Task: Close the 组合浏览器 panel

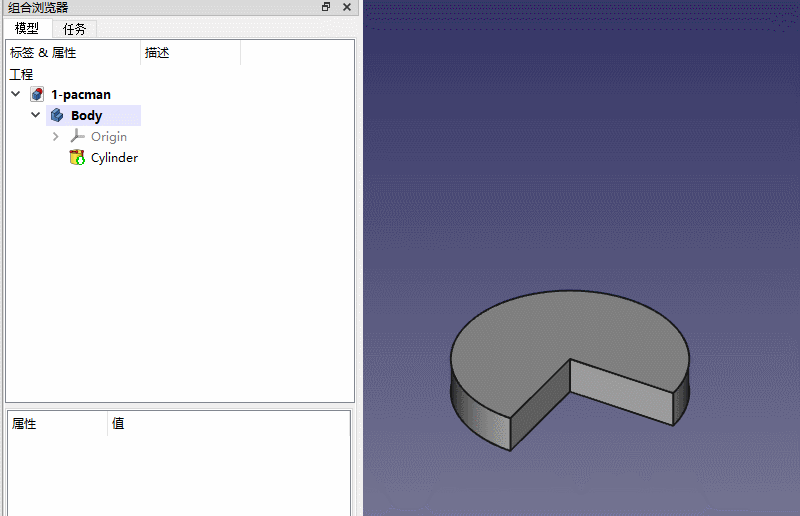Action: (x=346, y=7)
